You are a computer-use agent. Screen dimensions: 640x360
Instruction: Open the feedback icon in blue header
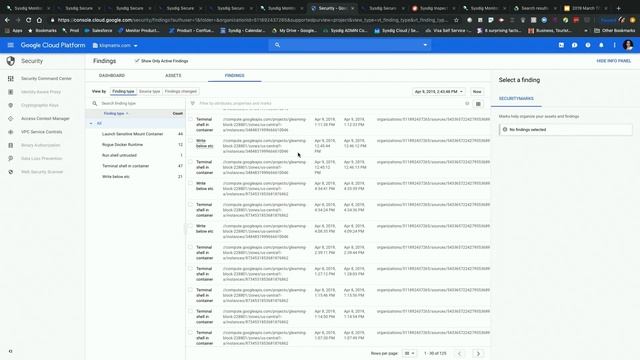(575, 45)
